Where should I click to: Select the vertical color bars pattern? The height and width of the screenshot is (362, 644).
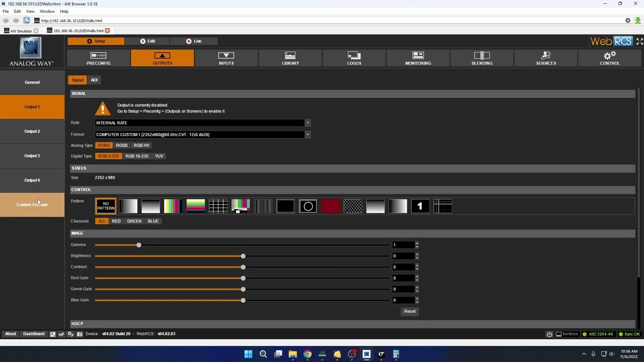[173, 206]
